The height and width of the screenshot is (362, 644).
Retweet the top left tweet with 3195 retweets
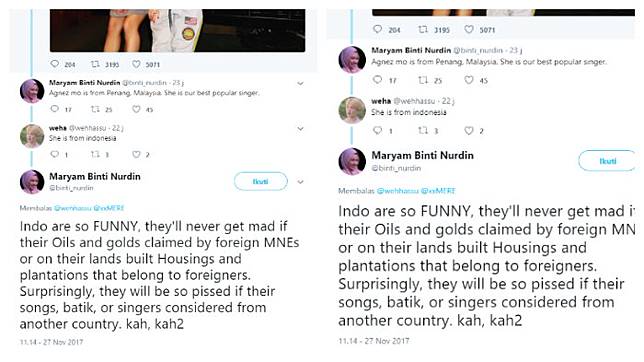tap(95, 64)
